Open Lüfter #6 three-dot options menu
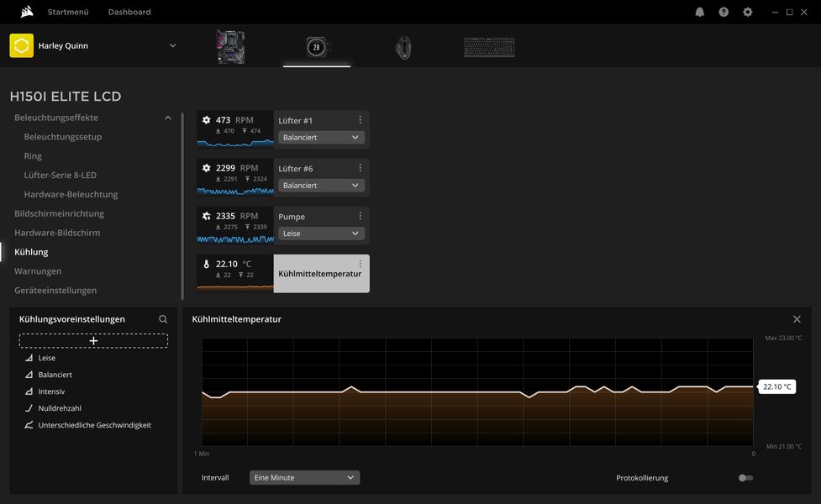The image size is (821, 504). point(361,168)
